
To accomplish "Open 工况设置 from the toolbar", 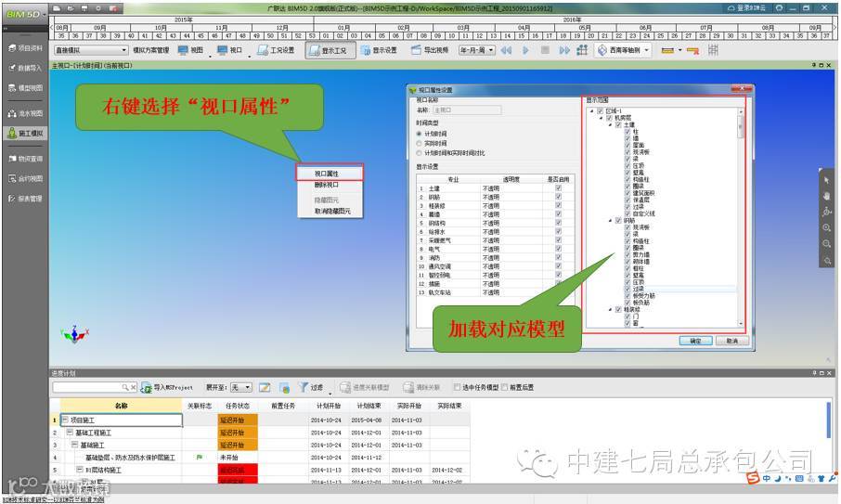I will (x=276, y=50).
